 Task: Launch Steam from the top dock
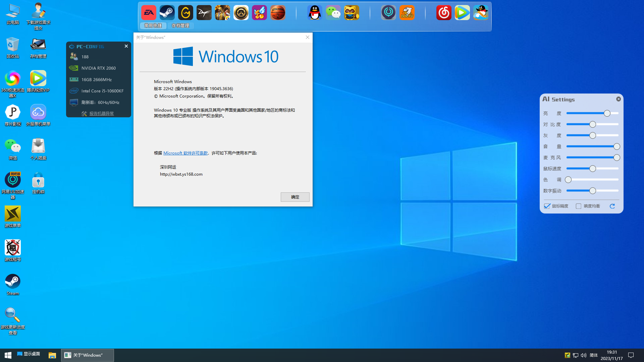click(x=167, y=13)
